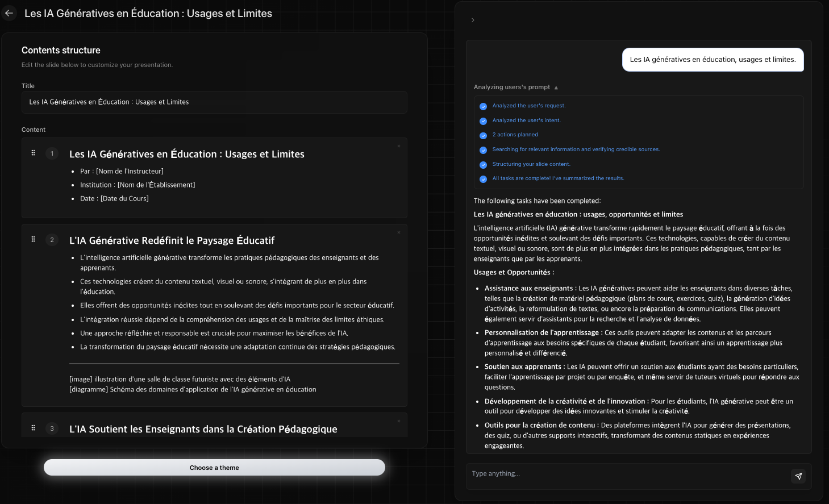The width and height of the screenshot is (829, 504).
Task: Click the back arrow next to the presentation title
Action: point(9,13)
